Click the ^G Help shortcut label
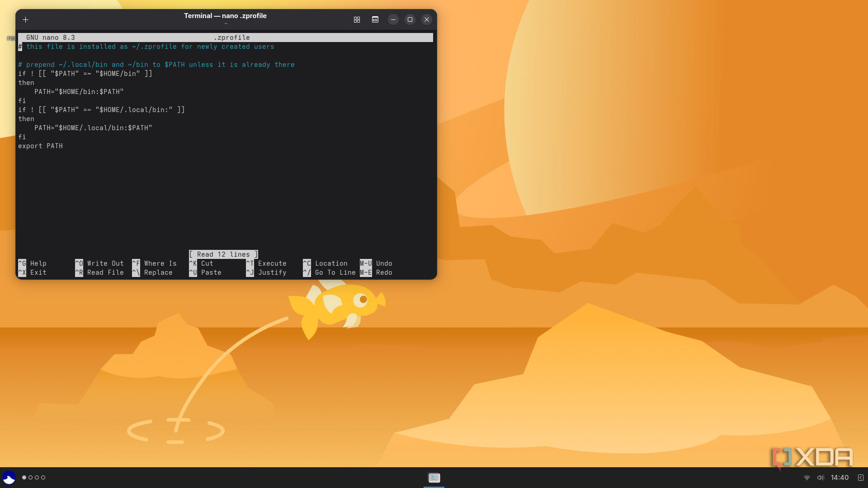 pos(32,263)
